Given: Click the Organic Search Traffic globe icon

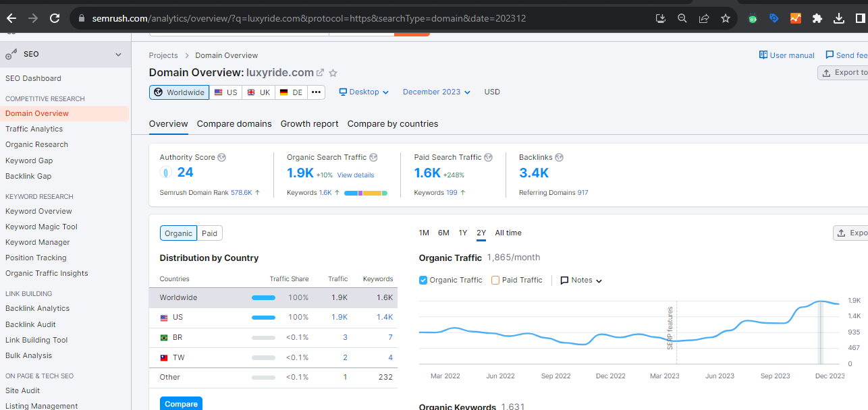Looking at the screenshot, I should coord(373,157).
